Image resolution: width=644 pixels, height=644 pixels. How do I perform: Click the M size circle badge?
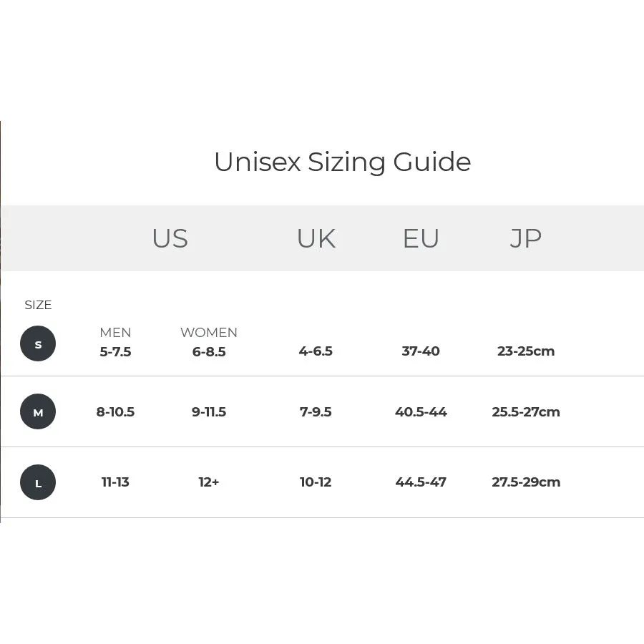point(38,411)
